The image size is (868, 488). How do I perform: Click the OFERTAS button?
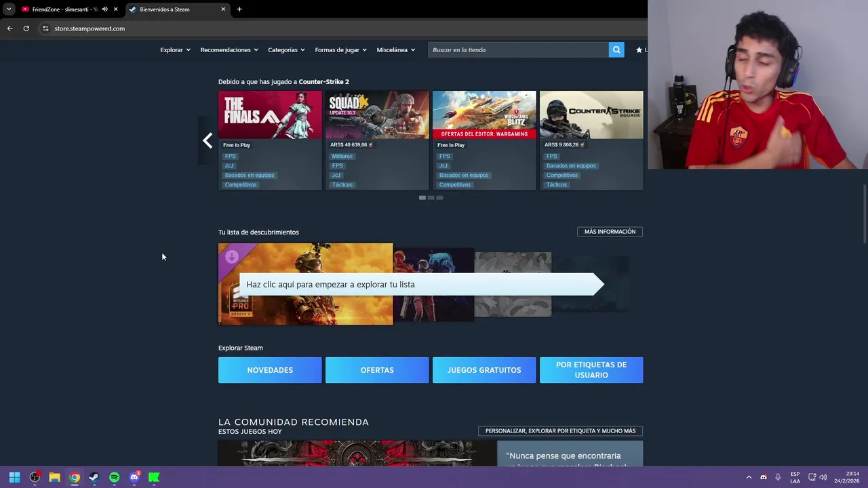(377, 370)
